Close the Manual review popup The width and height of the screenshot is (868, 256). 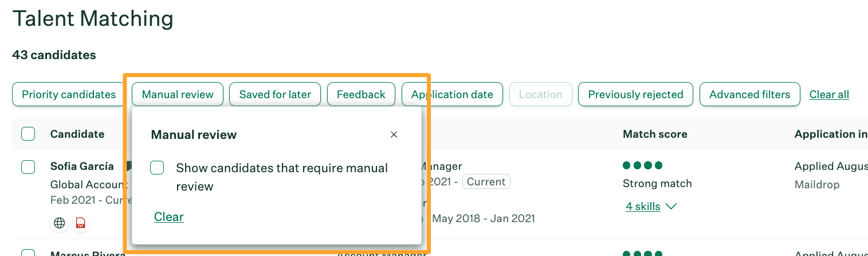click(x=394, y=135)
